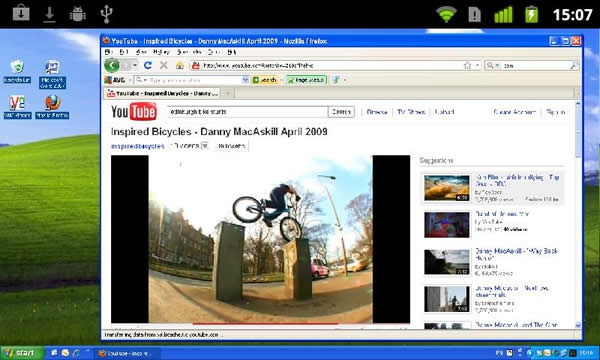Tap the download arrow notification icon
The width and height of the screenshot is (600, 360).
[x=49, y=15]
